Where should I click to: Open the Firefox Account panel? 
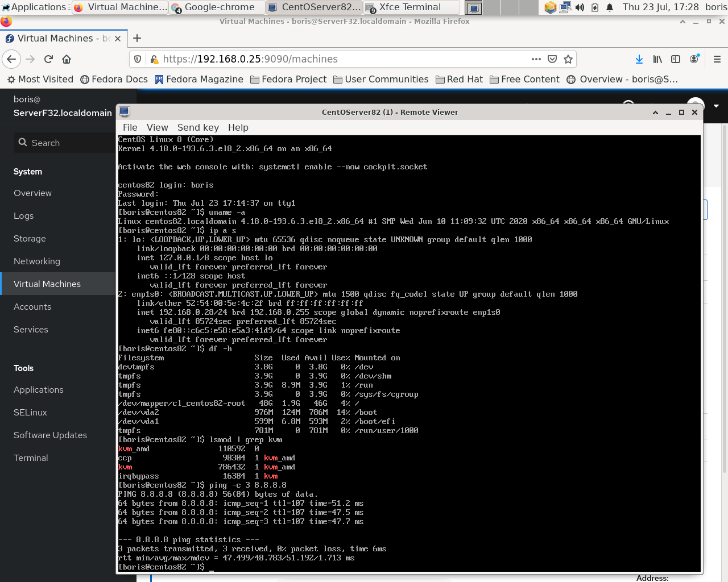[694, 59]
